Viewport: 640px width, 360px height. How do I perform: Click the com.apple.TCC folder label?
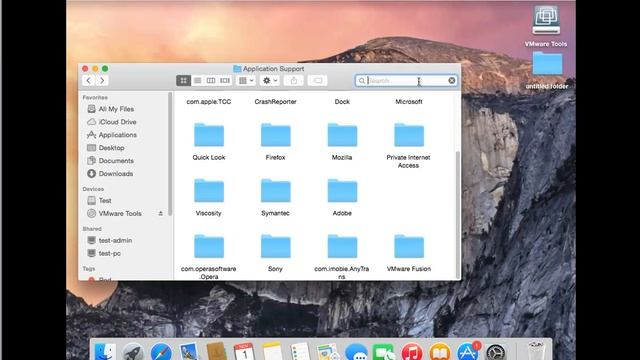[x=209, y=102]
